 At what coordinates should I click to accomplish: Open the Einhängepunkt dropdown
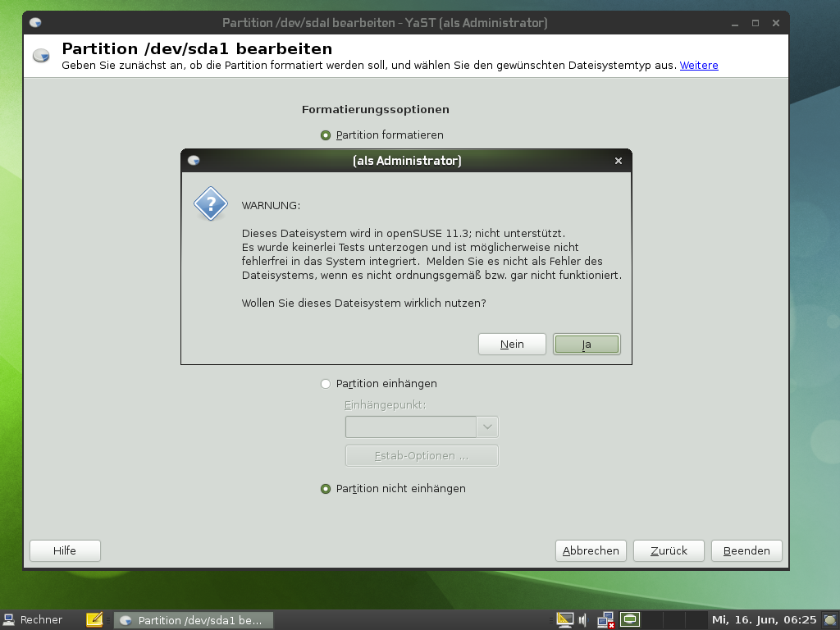(x=487, y=427)
